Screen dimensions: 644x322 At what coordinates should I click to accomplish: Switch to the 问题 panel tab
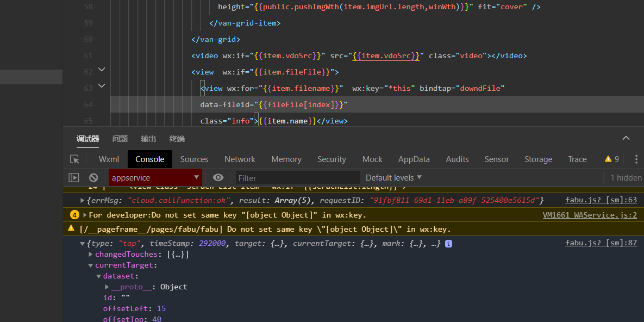coord(120,139)
